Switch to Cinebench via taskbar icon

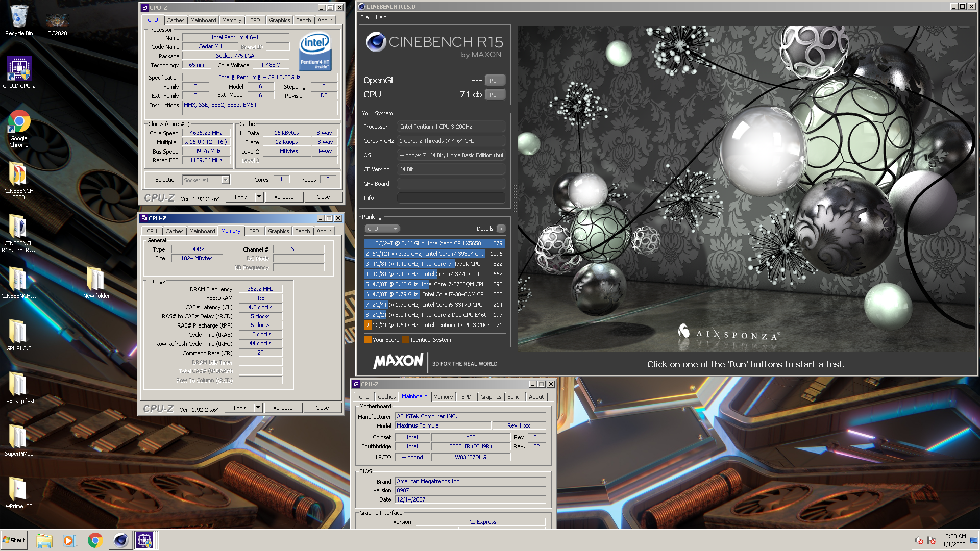pos(120,540)
